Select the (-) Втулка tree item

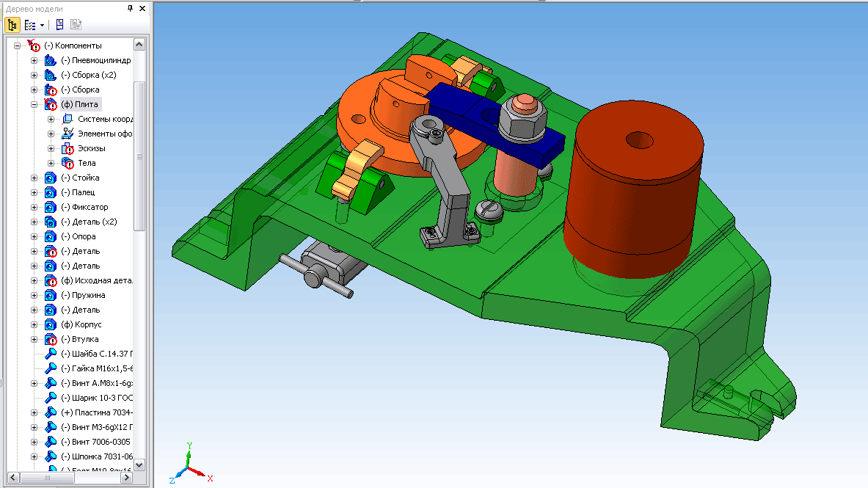pyautogui.click(x=80, y=339)
